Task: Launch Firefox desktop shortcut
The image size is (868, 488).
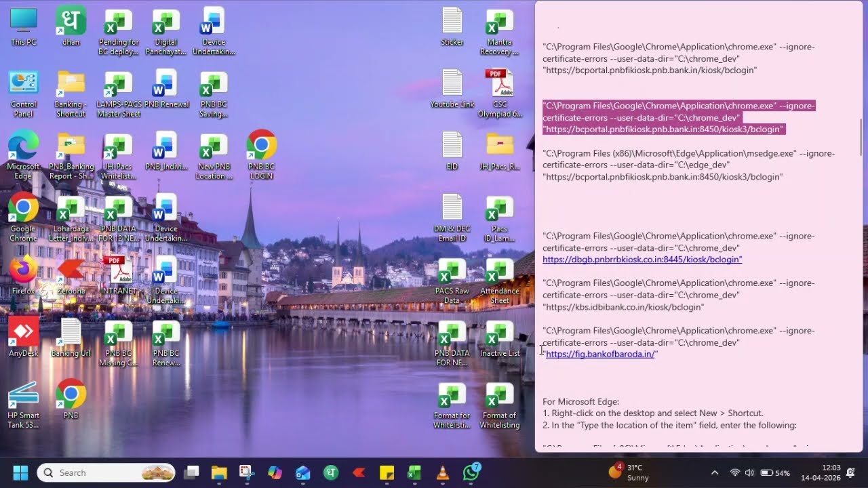Action: click(23, 275)
